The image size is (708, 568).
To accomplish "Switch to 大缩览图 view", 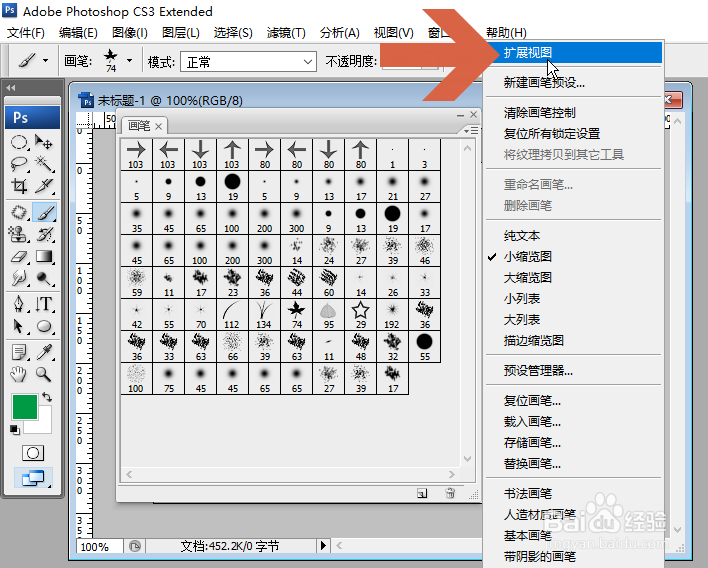I will click(x=527, y=277).
